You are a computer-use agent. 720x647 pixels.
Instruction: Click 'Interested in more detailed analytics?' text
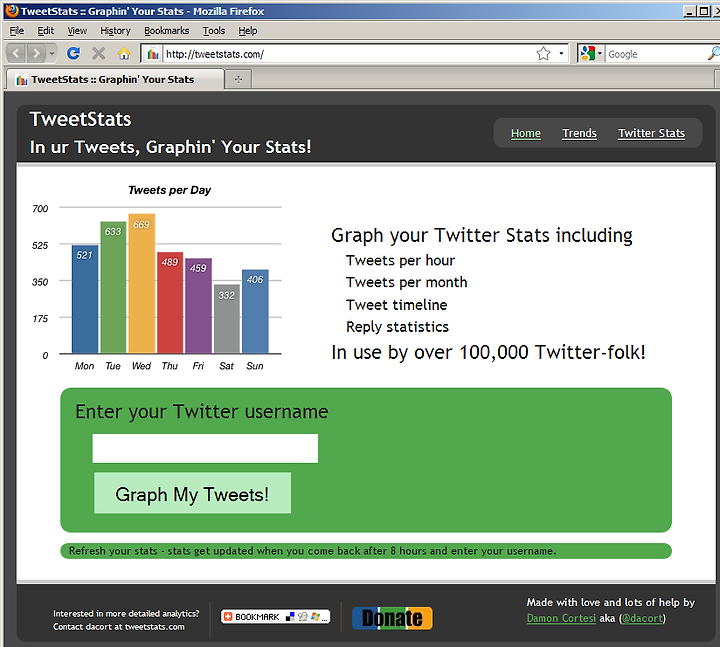pyautogui.click(x=126, y=613)
